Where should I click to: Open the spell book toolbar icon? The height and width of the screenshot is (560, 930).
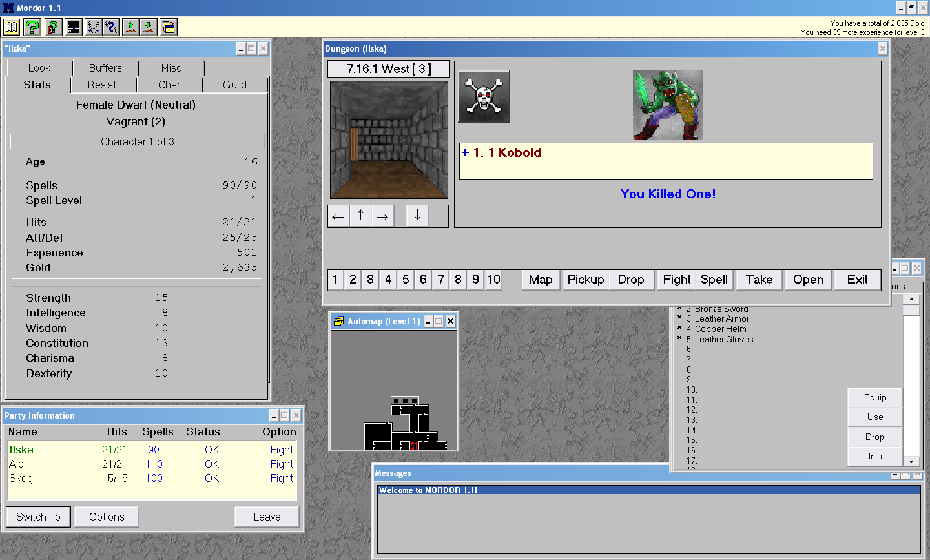[x=12, y=27]
